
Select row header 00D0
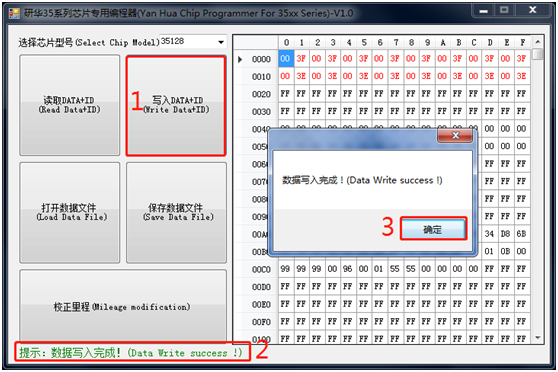click(261, 287)
